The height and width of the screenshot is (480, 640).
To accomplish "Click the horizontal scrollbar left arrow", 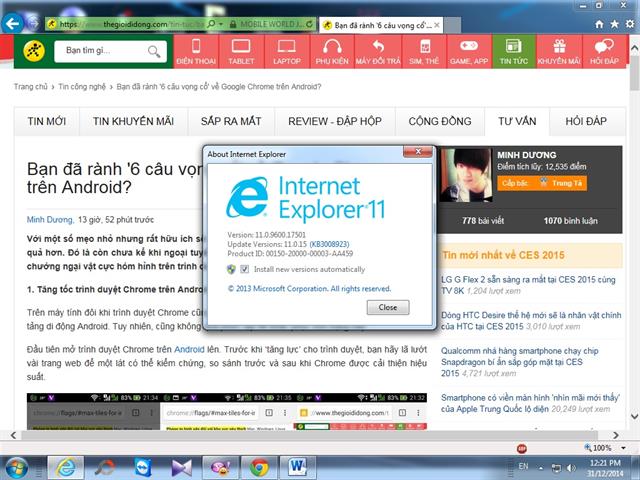I will point(13,435).
